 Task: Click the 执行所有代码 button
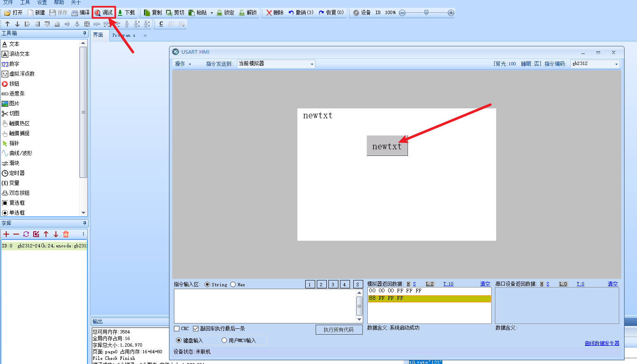point(338,330)
